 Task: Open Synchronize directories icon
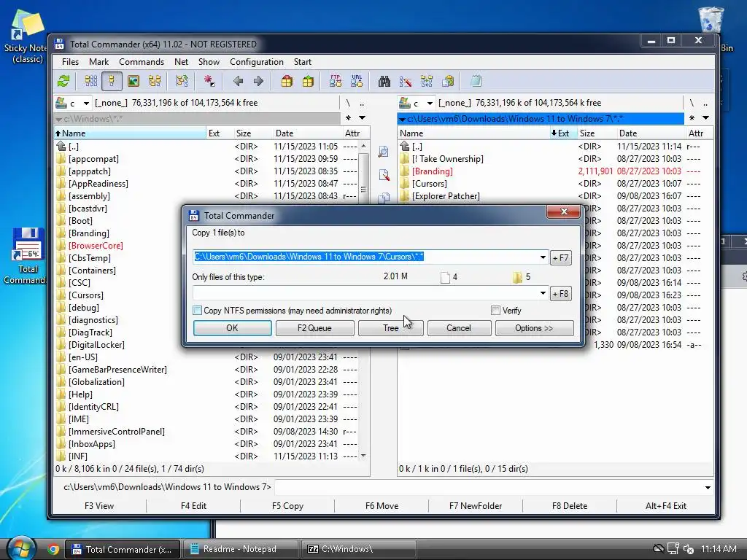tap(426, 81)
